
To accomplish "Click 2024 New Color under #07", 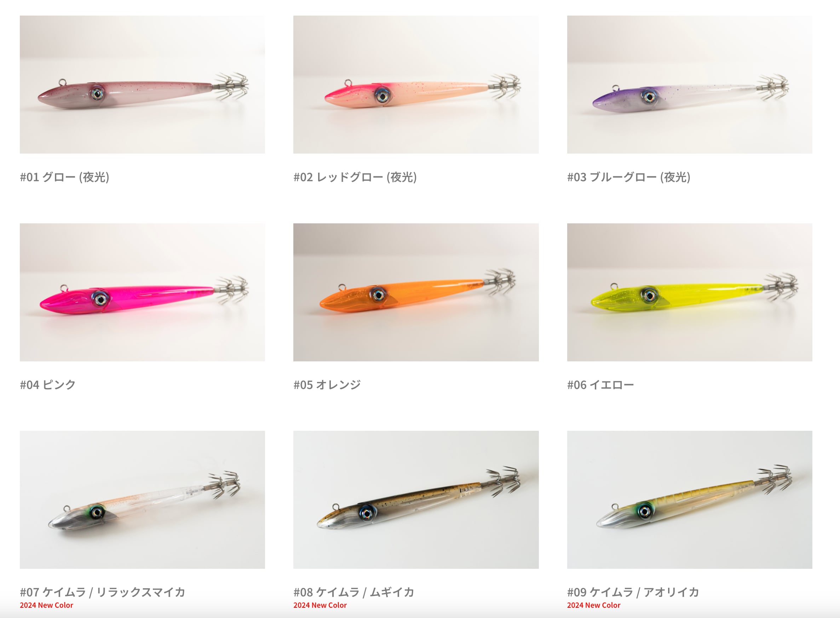I will tap(46, 605).
